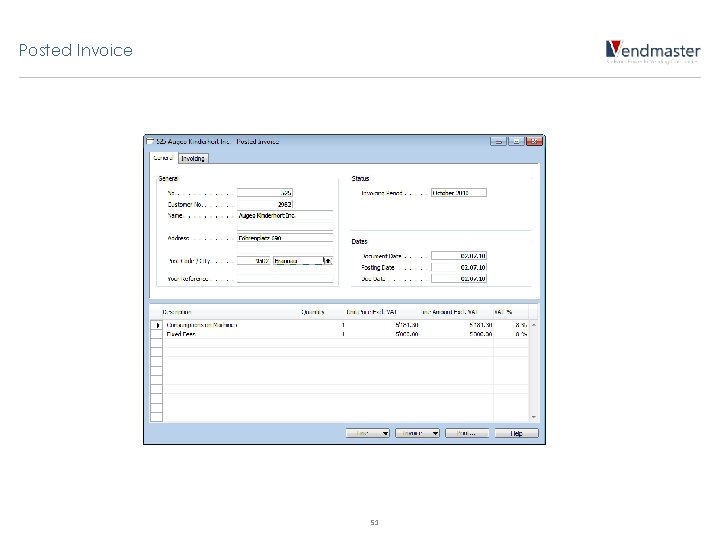Click the 5000.00 unit price of Fixed Fees
720x540 pixels.
(407, 334)
